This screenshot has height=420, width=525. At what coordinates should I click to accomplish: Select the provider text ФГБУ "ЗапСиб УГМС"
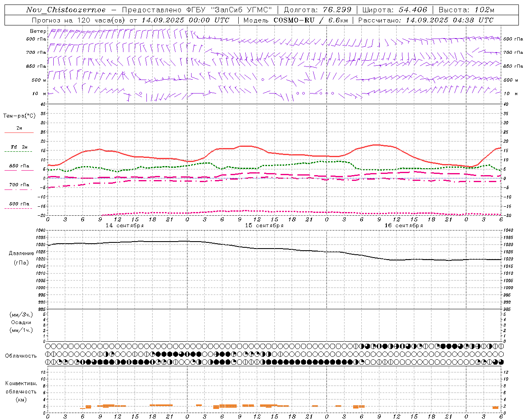pyautogui.click(x=229, y=10)
